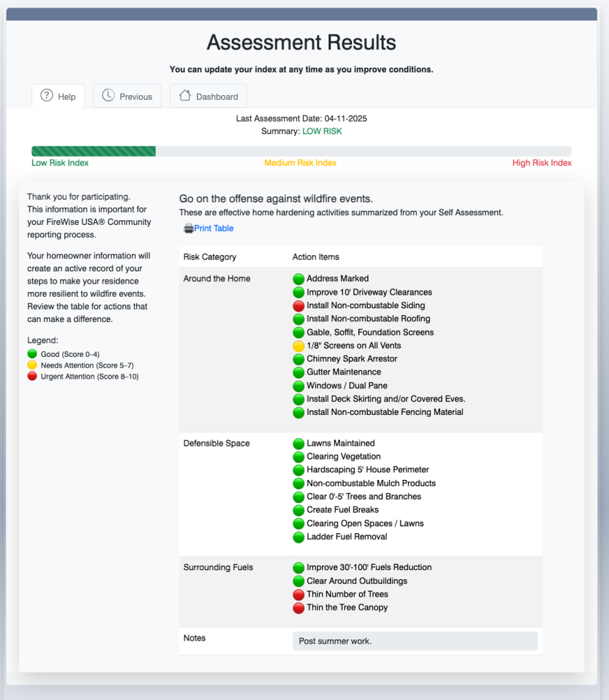Screen dimensions: 609x700
Task: Click the yellow Needs Attention legend swatch
Action: coord(32,365)
